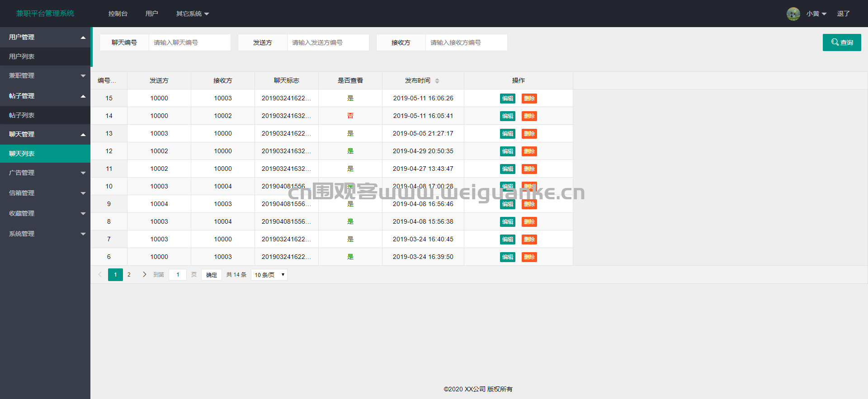The height and width of the screenshot is (399, 868).
Task: Open the 10 条/页 page size dropdown
Action: coord(269,275)
